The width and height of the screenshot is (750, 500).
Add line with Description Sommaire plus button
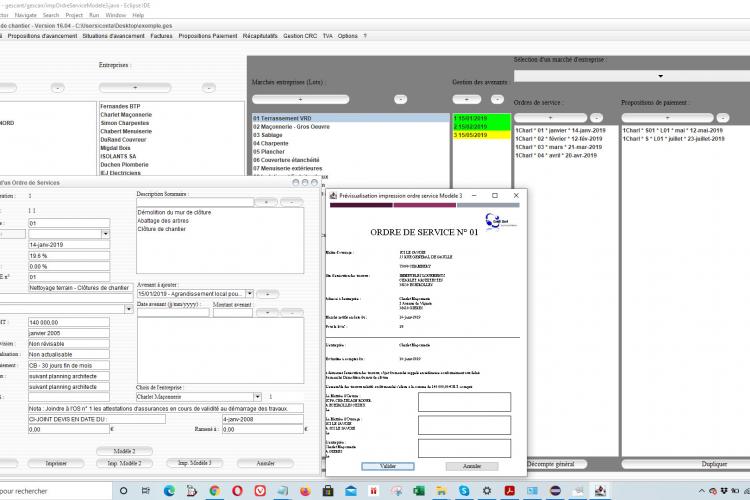tap(266, 202)
